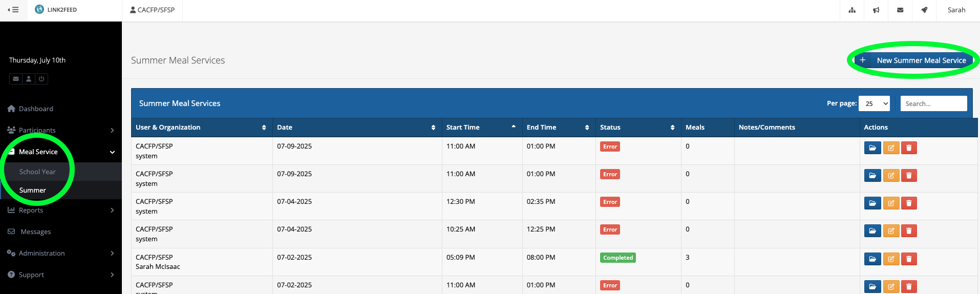Click the user profile icon under the date
This screenshot has height=294, width=980.
coord(29,79)
